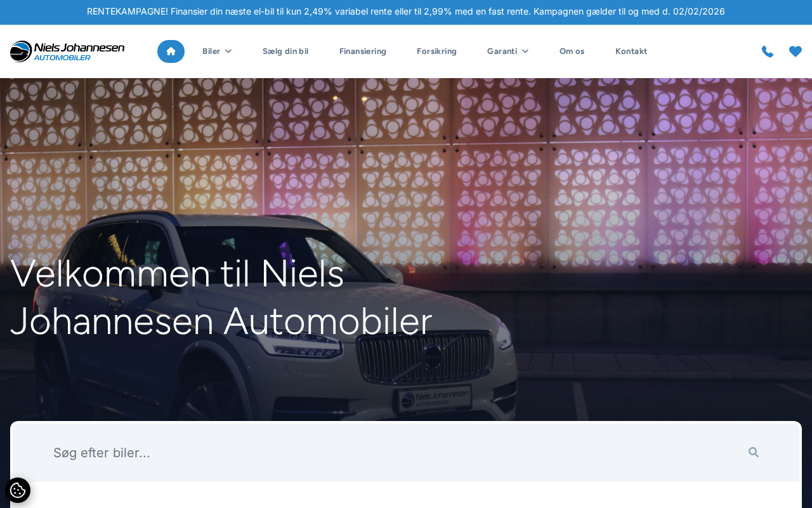This screenshot has height=508, width=812.
Task: Open the Biler menu
Action: tap(217, 51)
